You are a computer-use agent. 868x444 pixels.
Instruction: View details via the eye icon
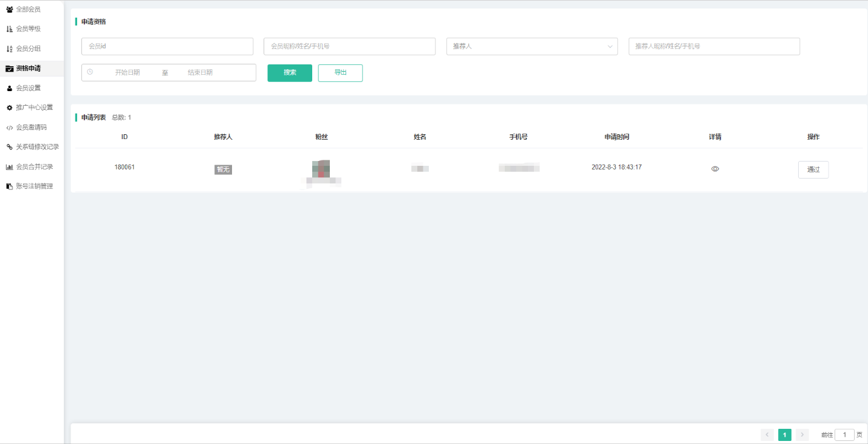coord(715,169)
